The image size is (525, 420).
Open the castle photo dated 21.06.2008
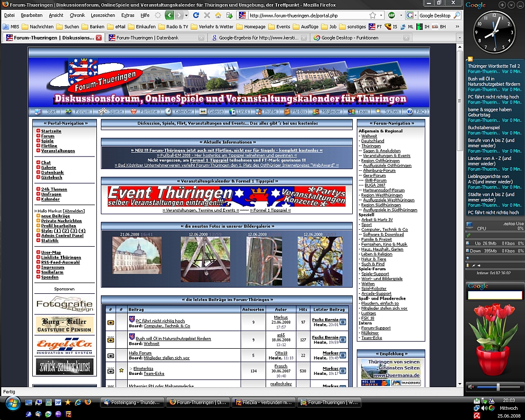pos(137,255)
